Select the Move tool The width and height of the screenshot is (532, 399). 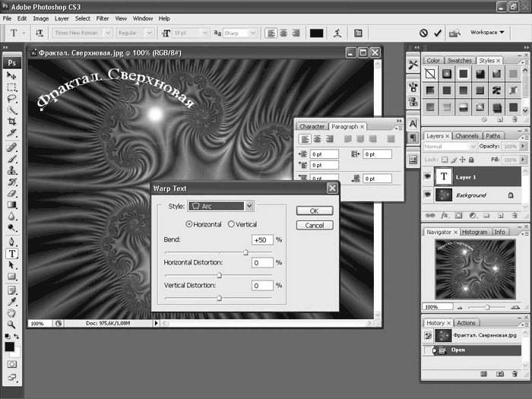12,76
